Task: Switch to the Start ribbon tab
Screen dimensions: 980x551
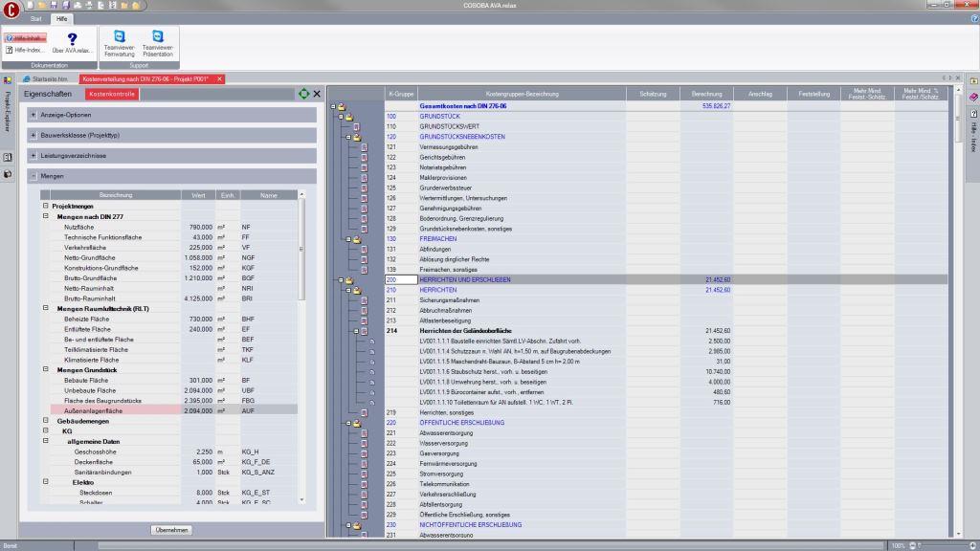Action: (35, 19)
